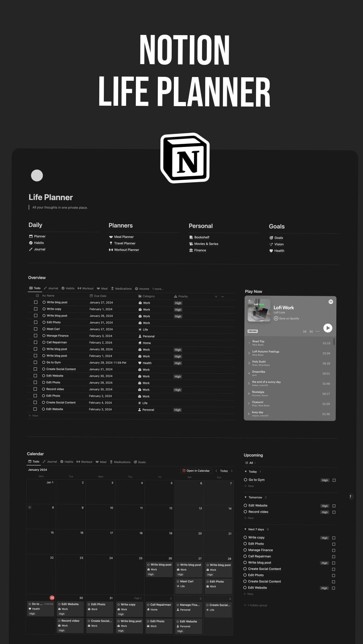Click the Vision sparkle icon
Viewport: 363px width, 644px height.
coord(271,244)
